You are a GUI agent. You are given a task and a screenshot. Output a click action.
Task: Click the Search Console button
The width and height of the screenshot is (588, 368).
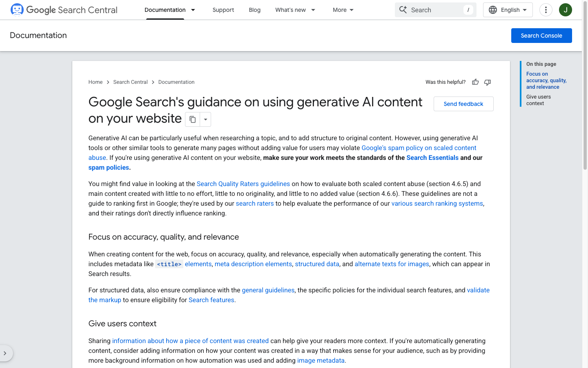541,36
